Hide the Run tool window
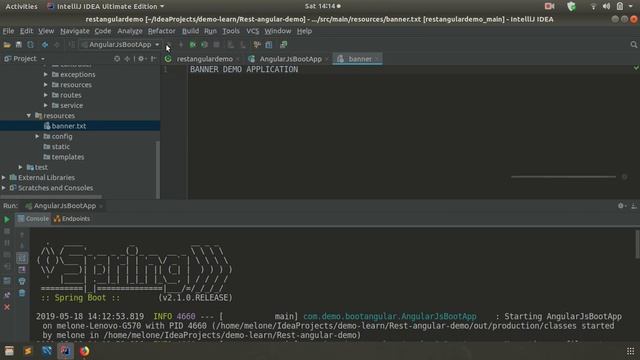The height and width of the screenshot is (360, 640). (633, 206)
